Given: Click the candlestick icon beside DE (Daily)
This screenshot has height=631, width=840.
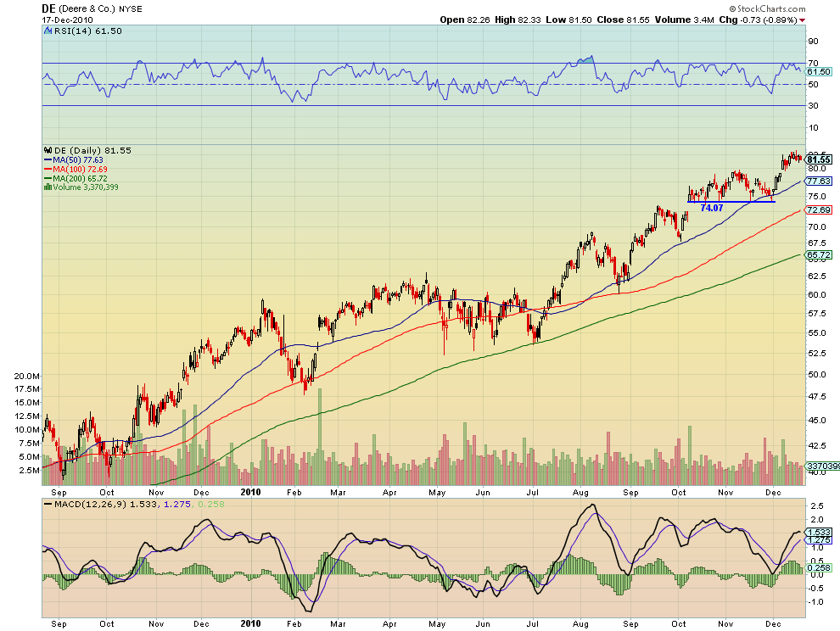Looking at the screenshot, I should click(x=48, y=150).
